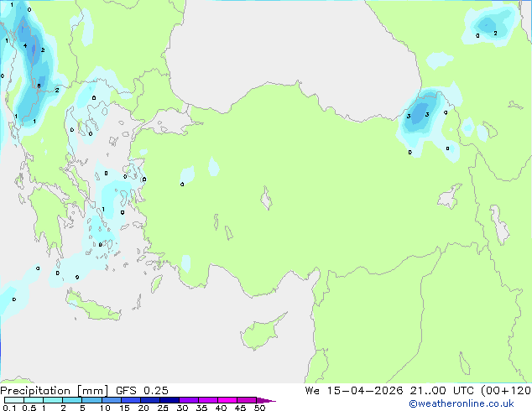This screenshot has width=532, height=411.
Task: Click the 20–25 mm legend swatch
Action: [x=150, y=400]
